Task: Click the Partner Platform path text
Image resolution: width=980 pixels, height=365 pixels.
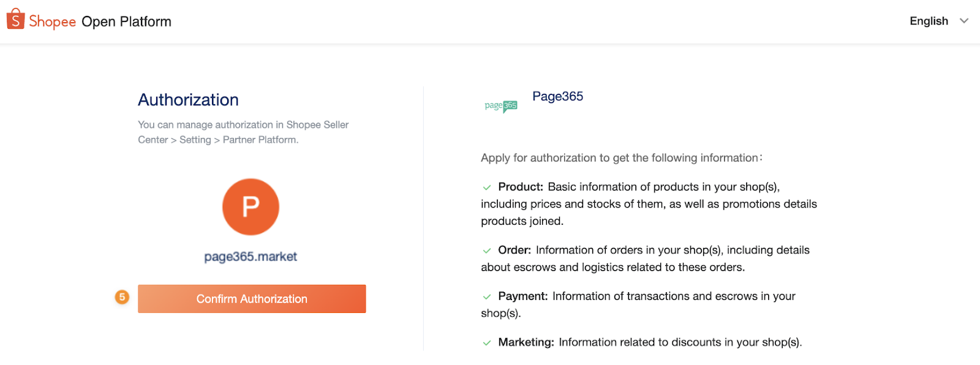Action: [x=260, y=140]
